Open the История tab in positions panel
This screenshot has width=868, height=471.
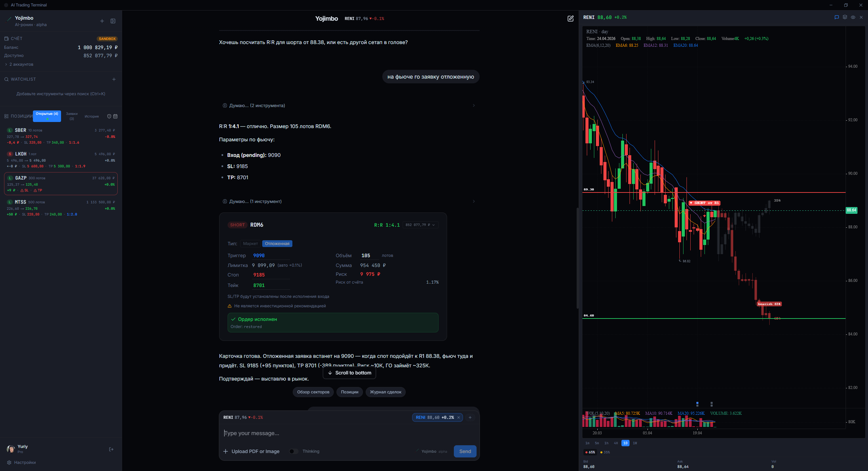point(92,116)
